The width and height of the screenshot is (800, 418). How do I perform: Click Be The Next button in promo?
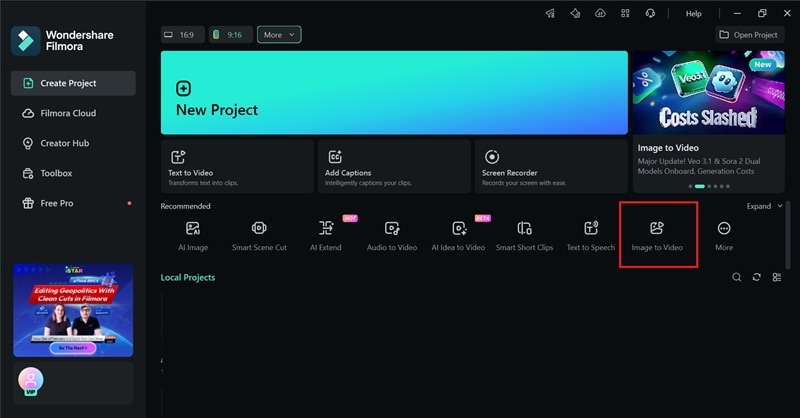73,348
